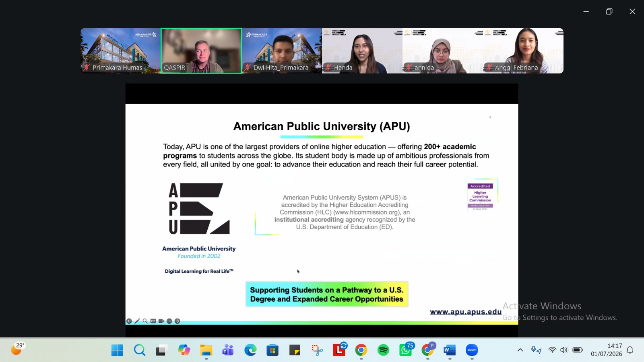644x362 pixels.
Task: Click the 'Digital Learning for Real Life' tagline
Action: [x=199, y=271]
